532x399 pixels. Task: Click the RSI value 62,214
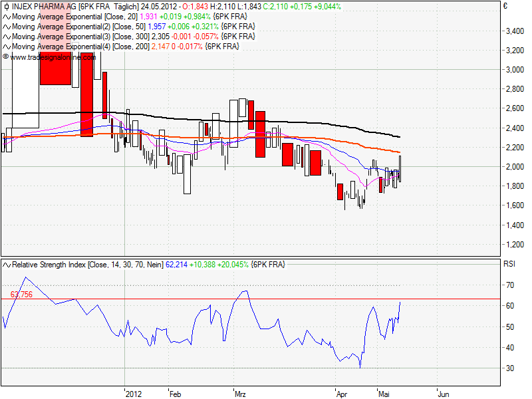tap(176, 264)
